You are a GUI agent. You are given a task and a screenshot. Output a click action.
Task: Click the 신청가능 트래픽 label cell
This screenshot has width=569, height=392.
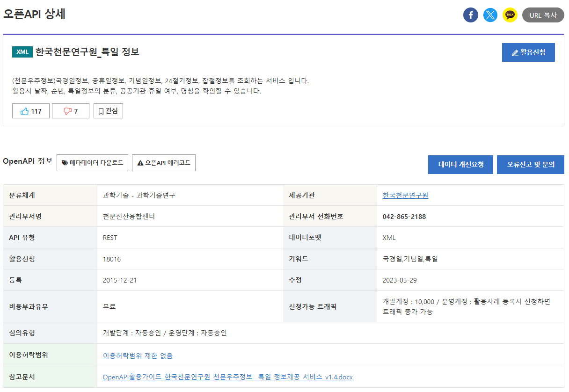(330, 307)
